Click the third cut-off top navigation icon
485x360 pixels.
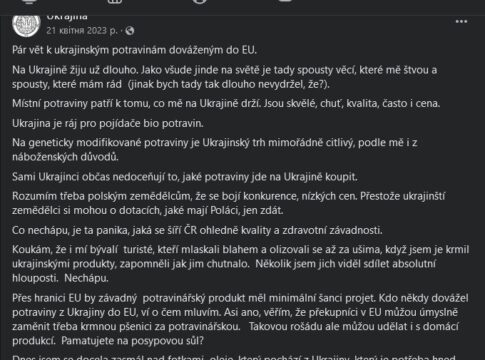coord(199,2)
